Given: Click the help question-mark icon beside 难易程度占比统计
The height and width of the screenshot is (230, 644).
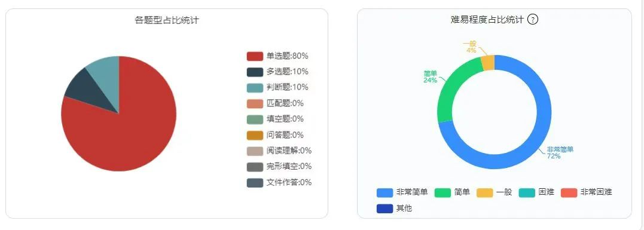Looking at the screenshot, I should click(533, 19).
